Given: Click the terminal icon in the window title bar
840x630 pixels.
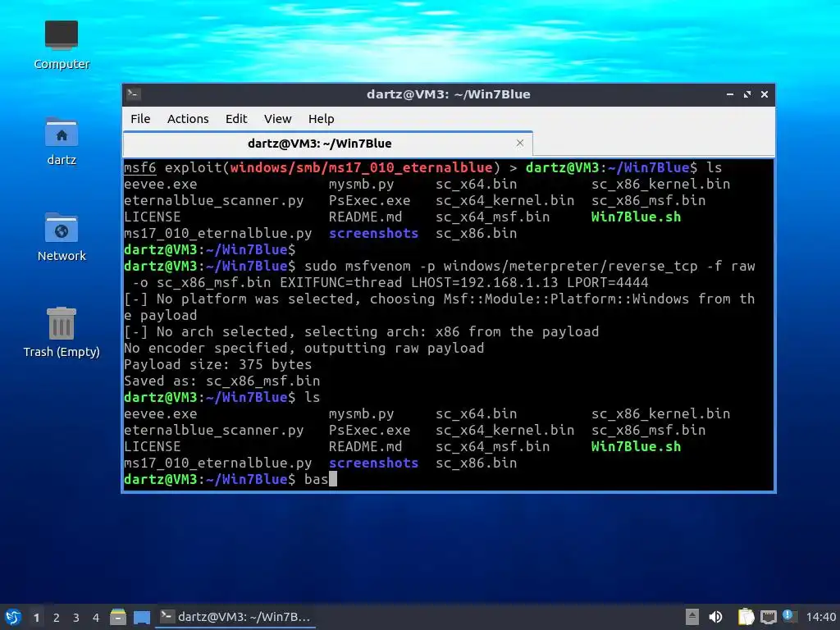Looking at the screenshot, I should (x=134, y=94).
